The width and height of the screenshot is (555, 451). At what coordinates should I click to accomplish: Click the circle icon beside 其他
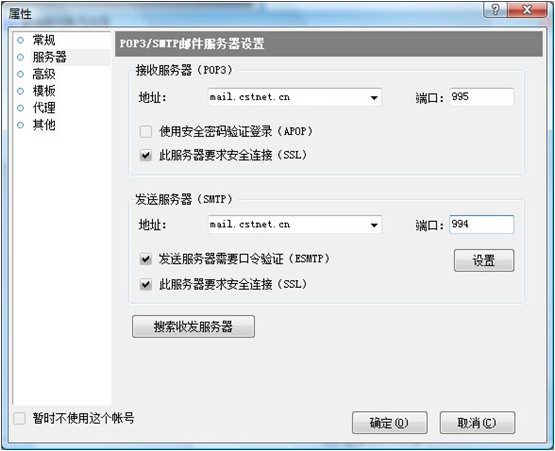(21, 125)
